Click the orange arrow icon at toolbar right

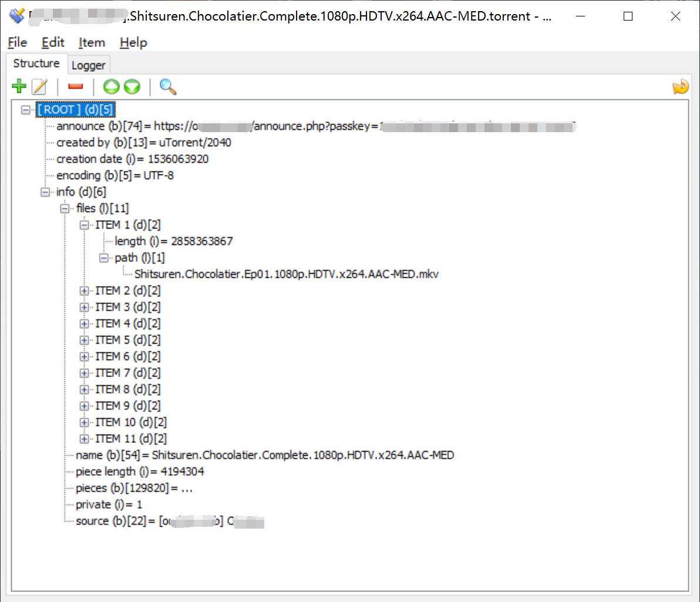click(681, 87)
